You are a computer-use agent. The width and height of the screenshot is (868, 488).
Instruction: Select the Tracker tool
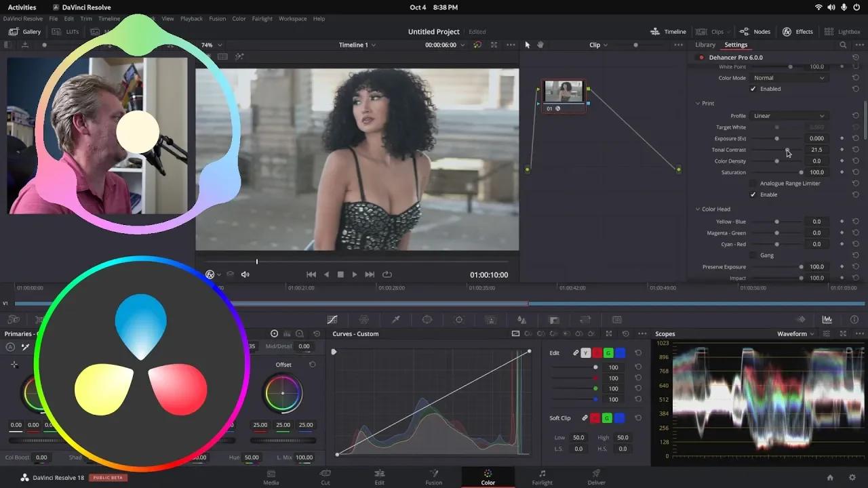459,319
